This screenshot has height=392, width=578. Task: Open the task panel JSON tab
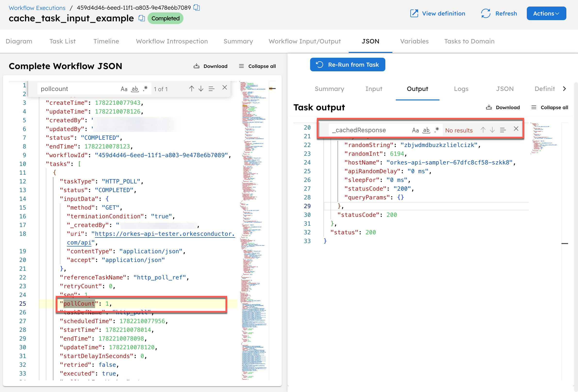click(x=505, y=89)
